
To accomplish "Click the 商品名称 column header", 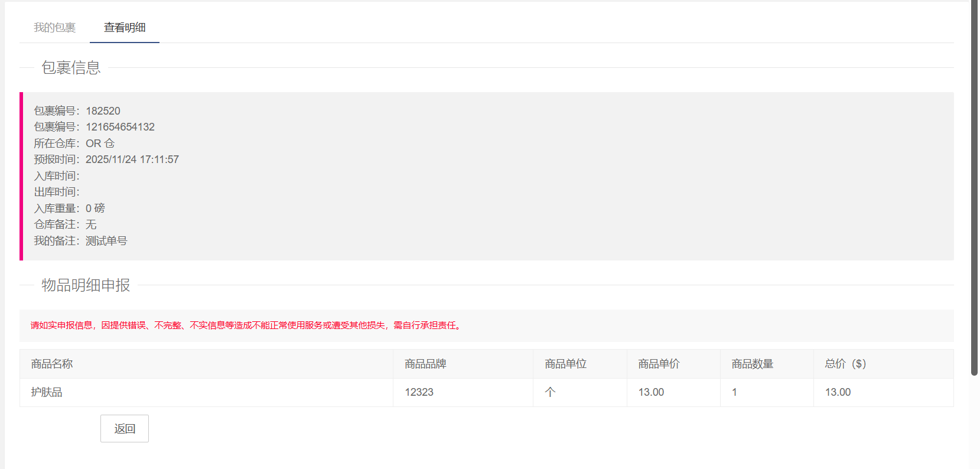I will coord(52,364).
